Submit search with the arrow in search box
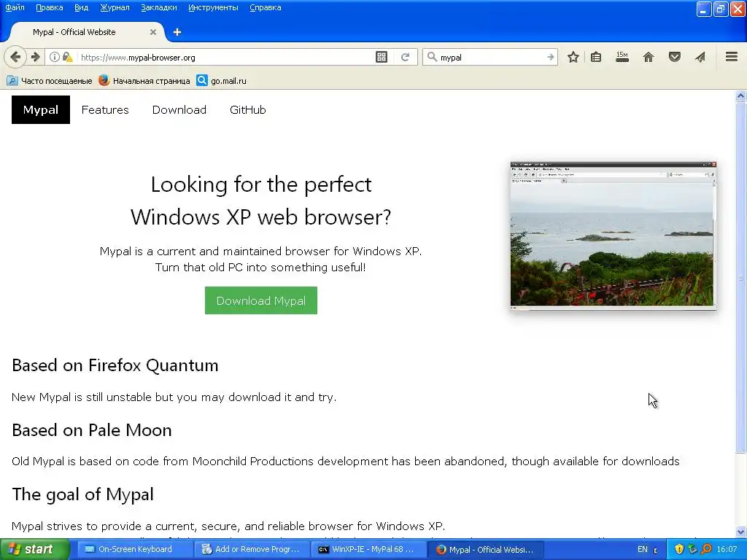This screenshot has width=747, height=560. (x=550, y=57)
